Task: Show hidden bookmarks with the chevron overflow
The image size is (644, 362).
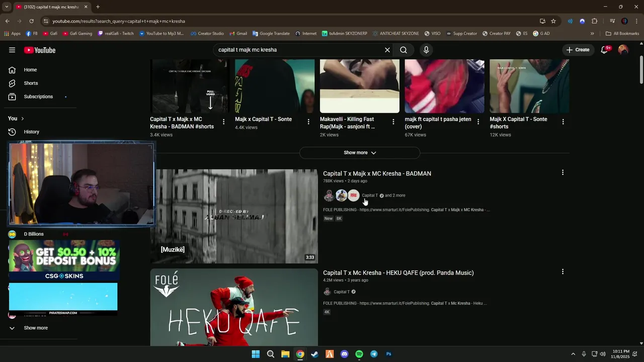Action: (592, 34)
